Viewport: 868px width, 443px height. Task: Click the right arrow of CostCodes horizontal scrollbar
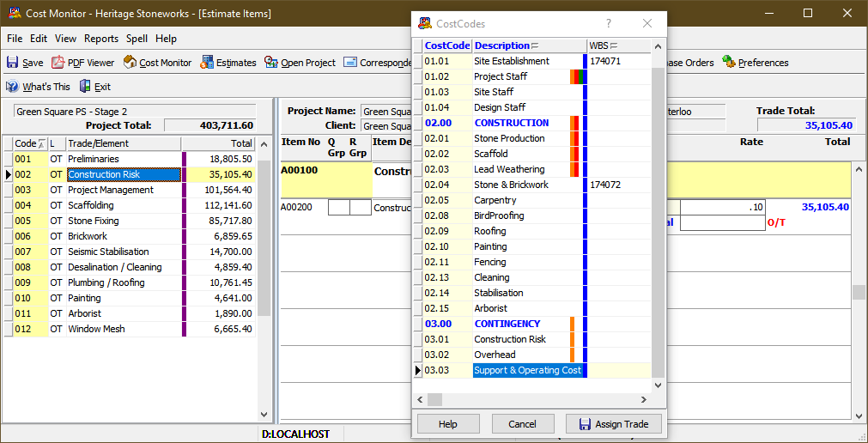click(x=644, y=399)
